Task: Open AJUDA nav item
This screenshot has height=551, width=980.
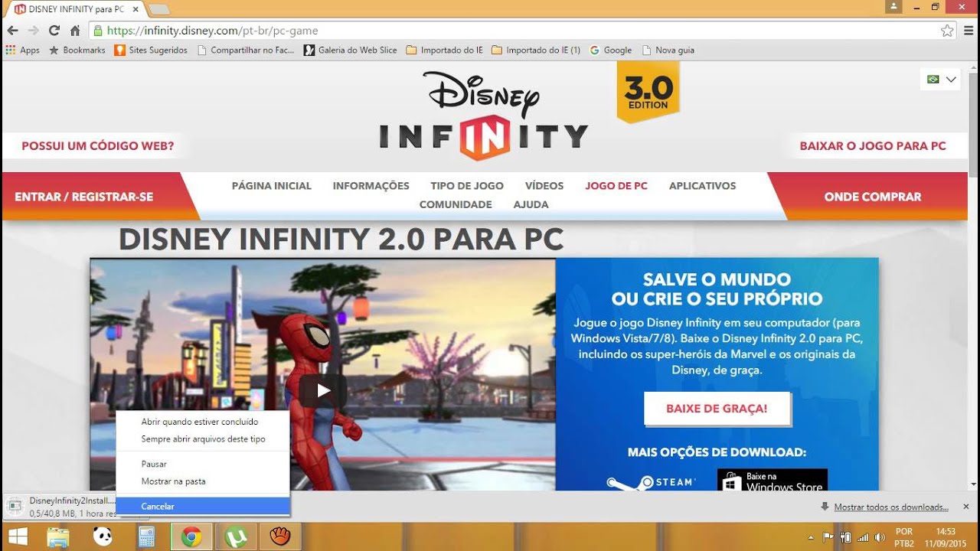Action: point(531,204)
